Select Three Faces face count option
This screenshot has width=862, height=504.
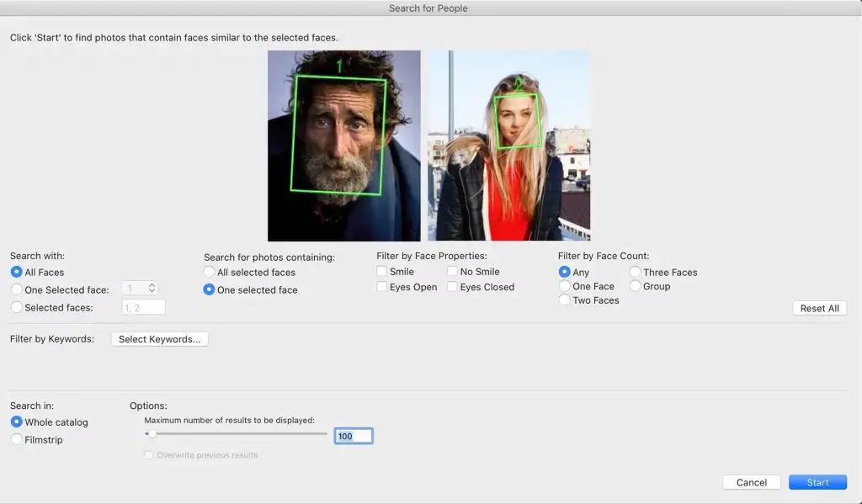tap(636, 273)
